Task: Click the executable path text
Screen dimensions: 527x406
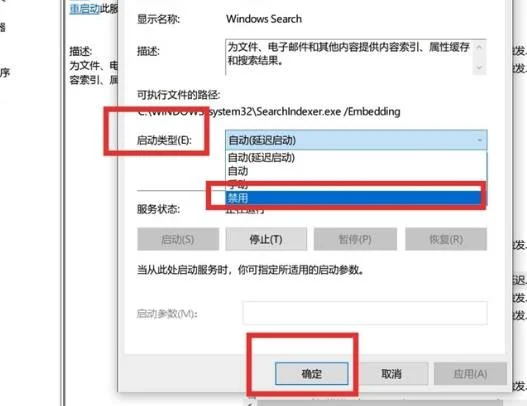Action: [269, 112]
